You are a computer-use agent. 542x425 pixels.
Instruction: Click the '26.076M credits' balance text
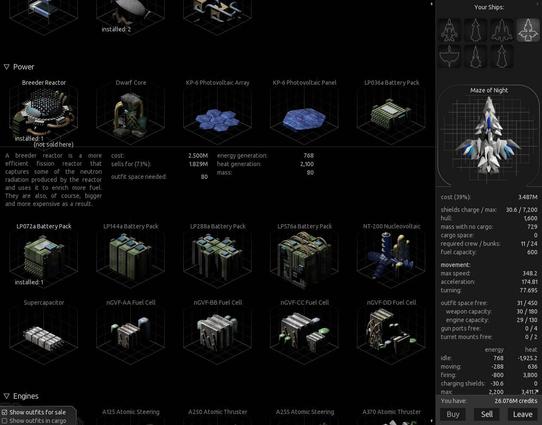tap(516, 401)
